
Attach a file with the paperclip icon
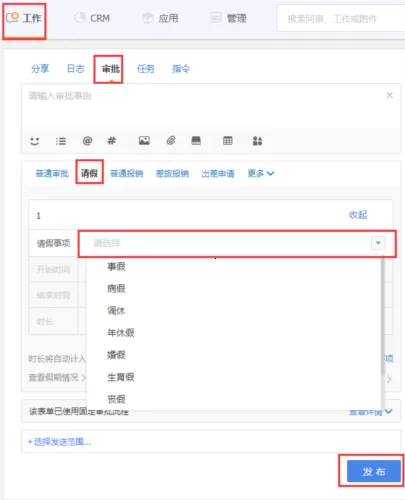[171, 141]
